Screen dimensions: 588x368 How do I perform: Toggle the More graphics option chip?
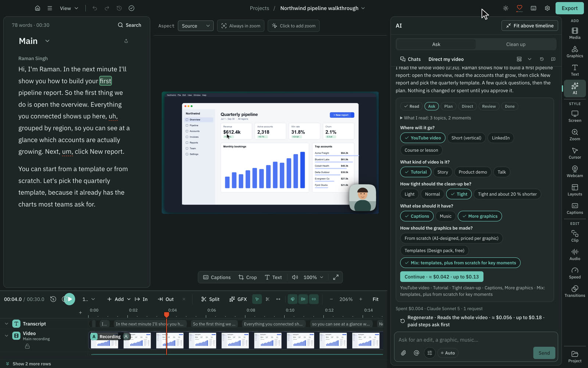(480, 216)
